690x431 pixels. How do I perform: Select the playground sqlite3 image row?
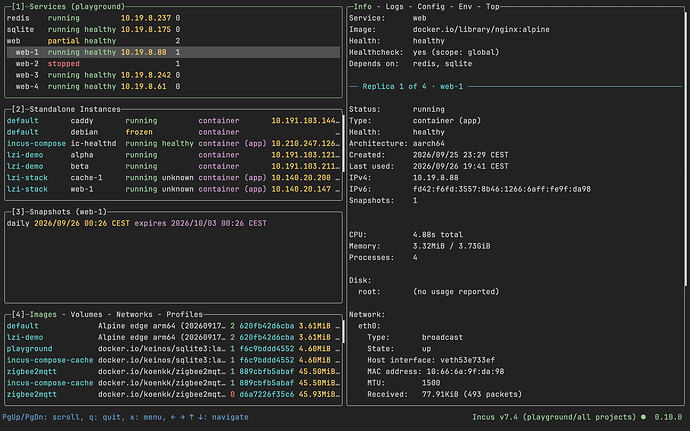pyautogui.click(x=173, y=349)
